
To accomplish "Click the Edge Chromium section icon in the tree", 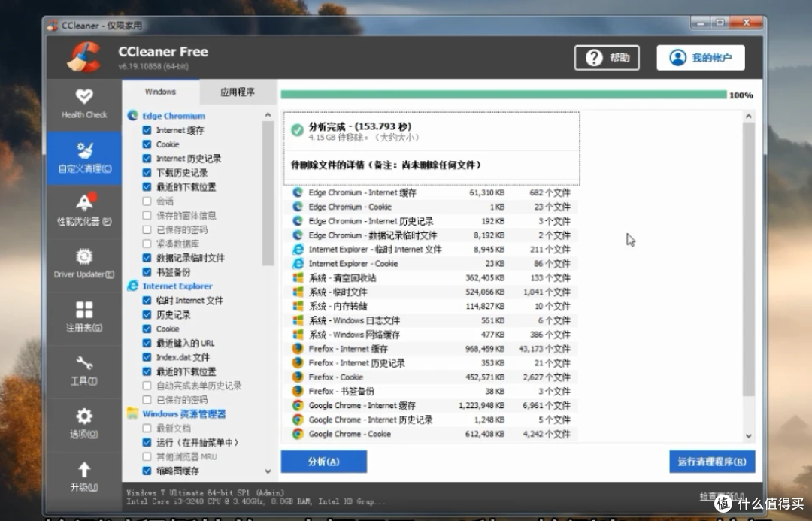I will coord(132,116).
